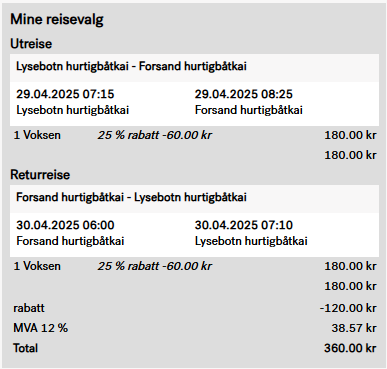This screenshot has height=369, width=387.
Task: Click Forsand hurtigbåtkai arrival stop in Utreise
Action: [x=249, y=110]
